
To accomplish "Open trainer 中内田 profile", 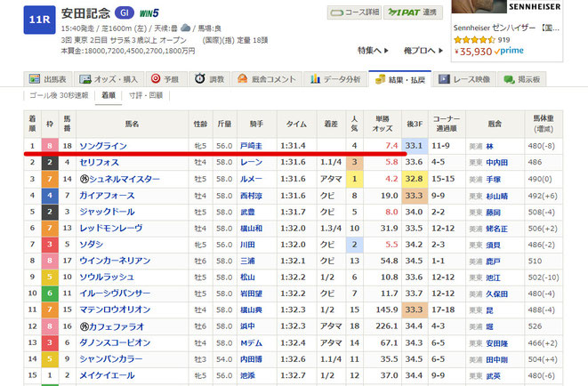I will point(497,163).
